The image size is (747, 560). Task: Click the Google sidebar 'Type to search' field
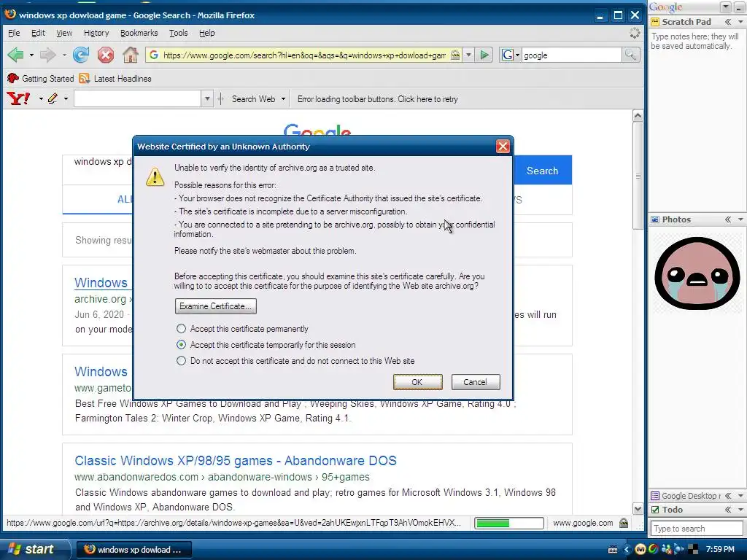pyautogui.click(x=696, y=529)
